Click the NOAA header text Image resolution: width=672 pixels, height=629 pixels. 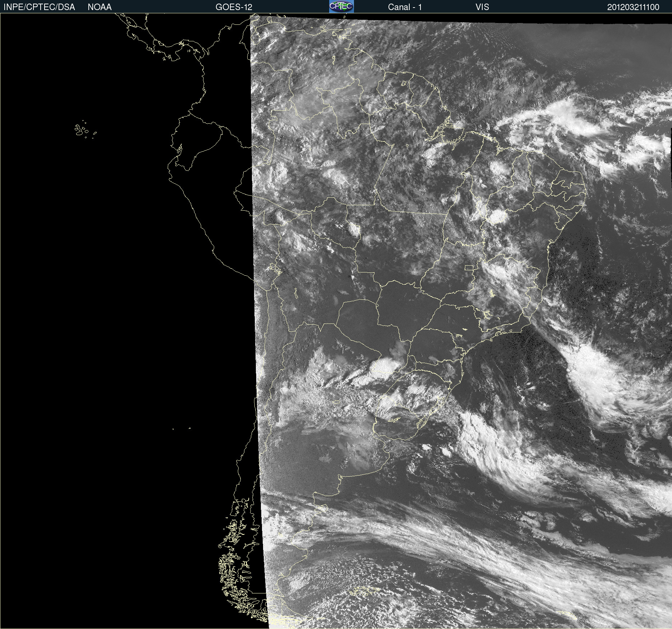click(100, 7)
